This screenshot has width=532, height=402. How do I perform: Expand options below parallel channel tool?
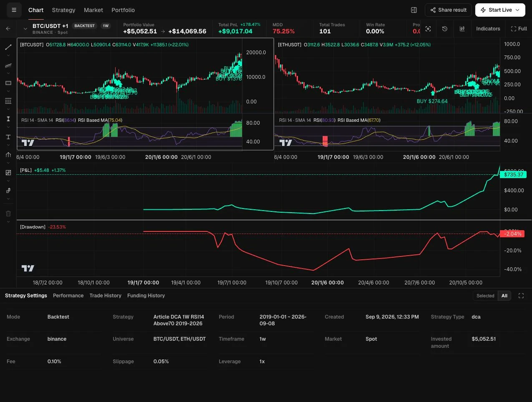pyautogui.click(x=8, y=73)
